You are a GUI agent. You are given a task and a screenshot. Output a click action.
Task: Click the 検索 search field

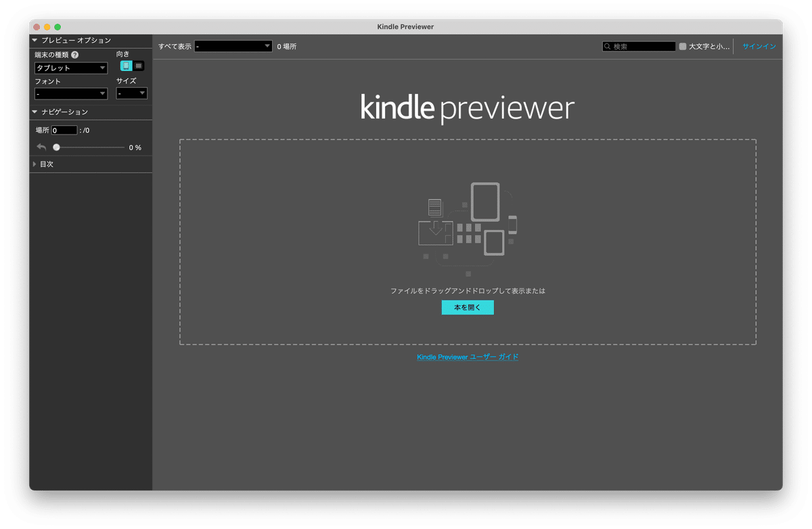(639, 47)
